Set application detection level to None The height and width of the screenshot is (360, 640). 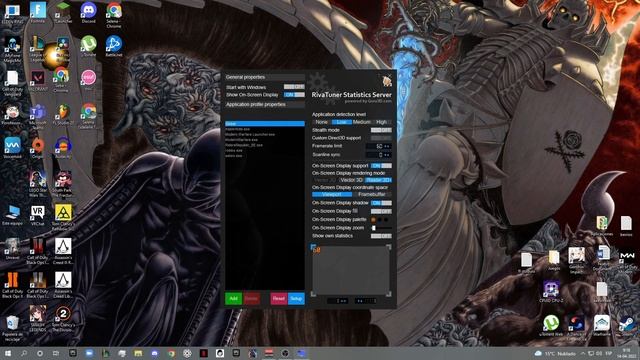click(321, 122)
